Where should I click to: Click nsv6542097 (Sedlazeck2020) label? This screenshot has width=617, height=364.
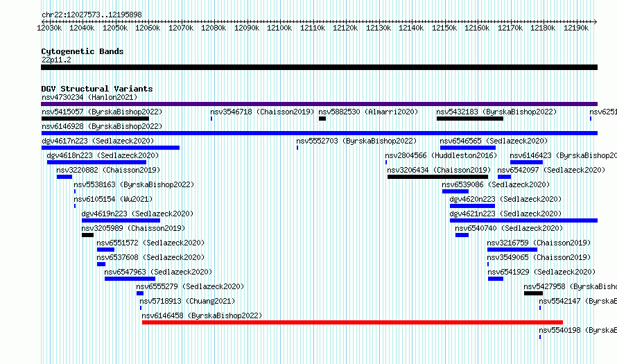(x=551, y=170)
